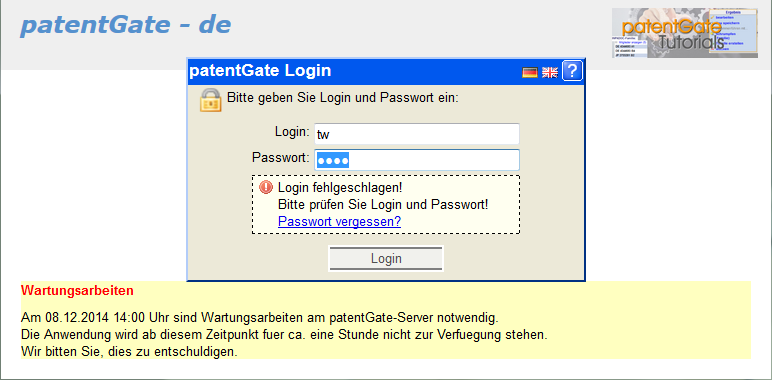Click the golden padlock icon
The height and width of the screenshot is (380, 772).
210,100
